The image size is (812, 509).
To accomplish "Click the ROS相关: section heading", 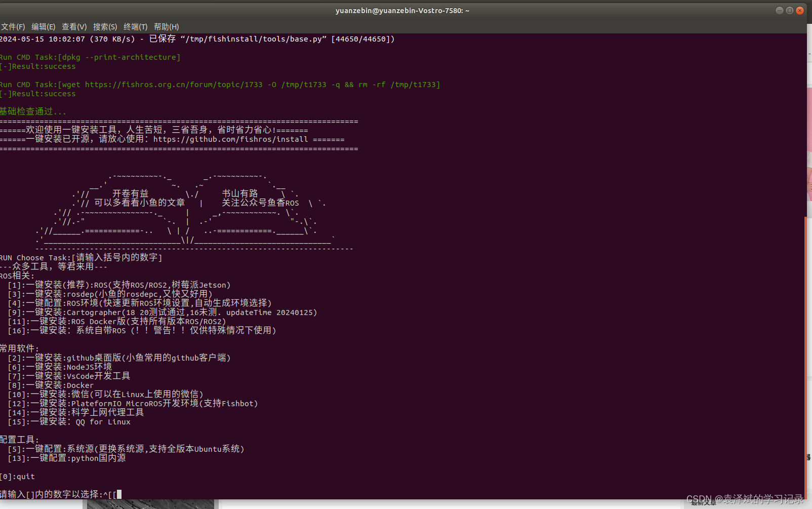I will pos(17,276).
